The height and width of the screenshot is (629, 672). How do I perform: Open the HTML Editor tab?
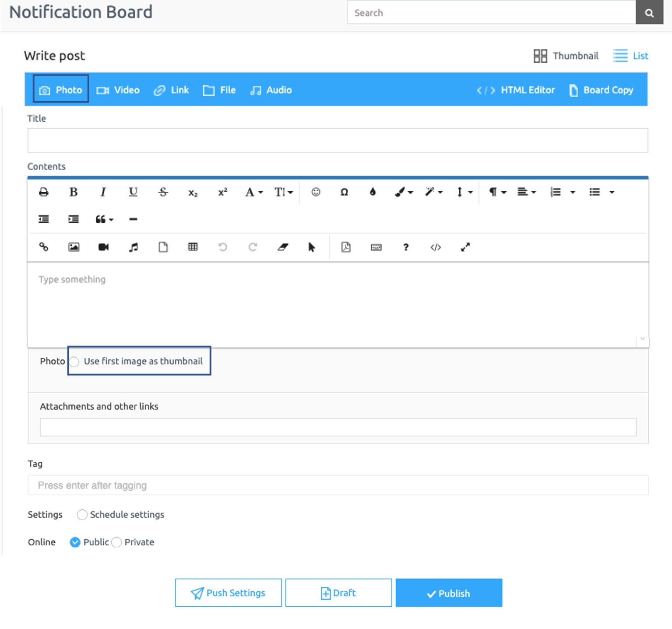[x=516, y=90]
